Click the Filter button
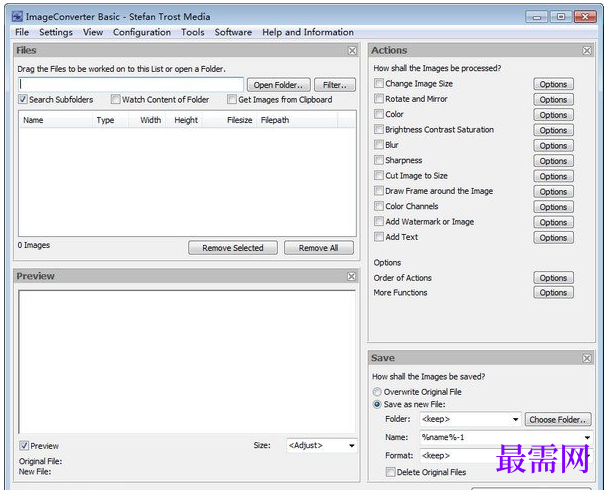 [x=335, y=85]
